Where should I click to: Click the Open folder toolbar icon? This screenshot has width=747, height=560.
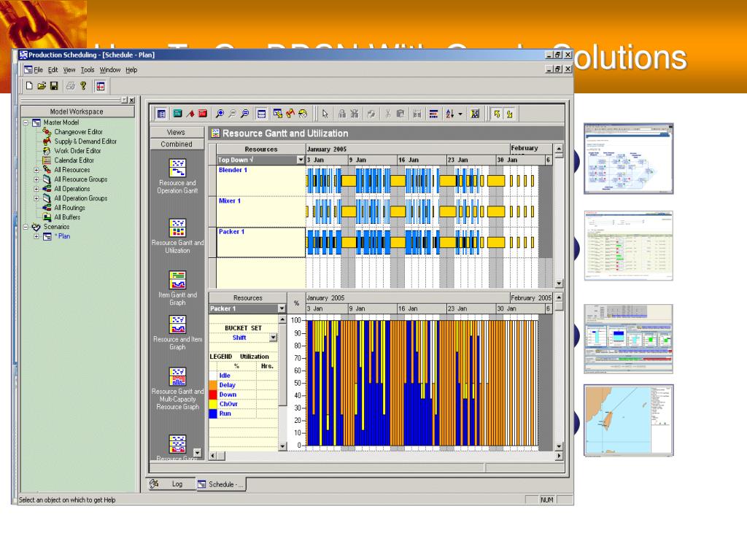pos(42,85)
